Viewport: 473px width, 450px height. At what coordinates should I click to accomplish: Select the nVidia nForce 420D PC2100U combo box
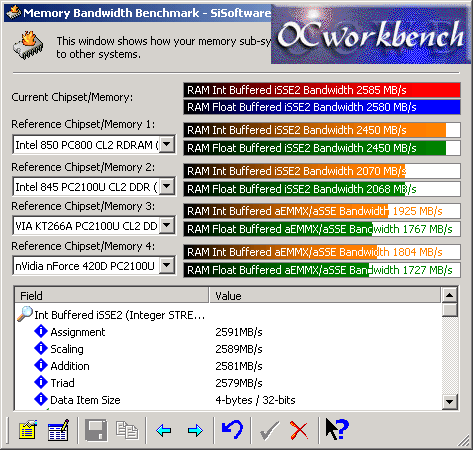tap(94, 265)
